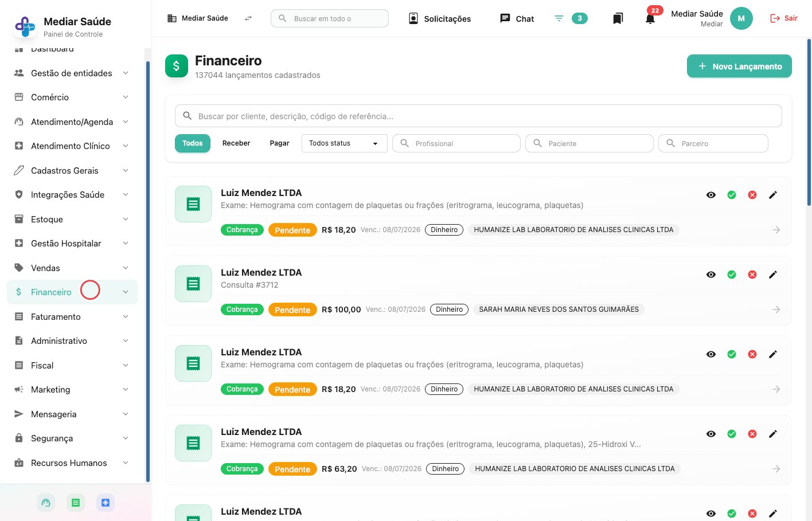Click the headset support icon in sidebar footer
812x521 pixels.
coord(46,503)
